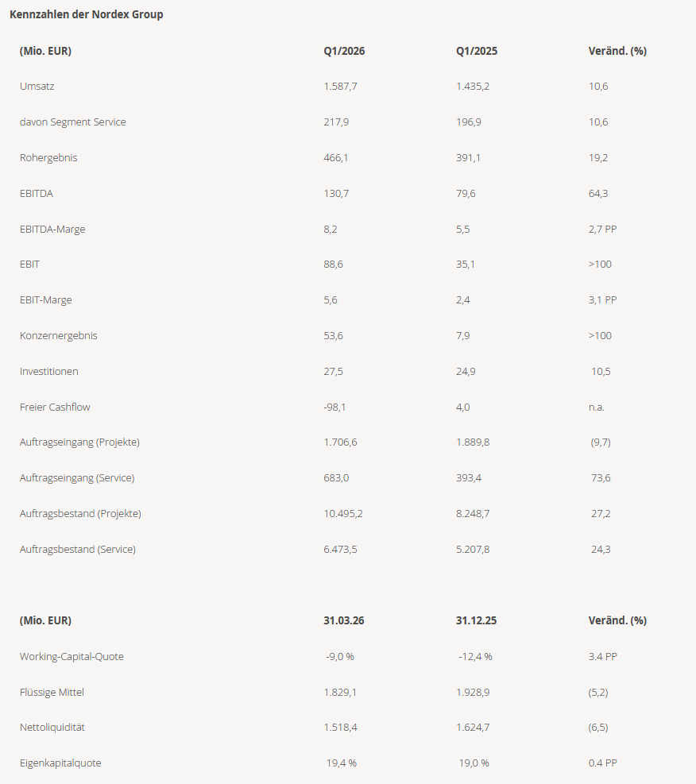Screen dimensions: 696x784
Task: Click the Investitionen value 27,5
Action: coord(334,371)
